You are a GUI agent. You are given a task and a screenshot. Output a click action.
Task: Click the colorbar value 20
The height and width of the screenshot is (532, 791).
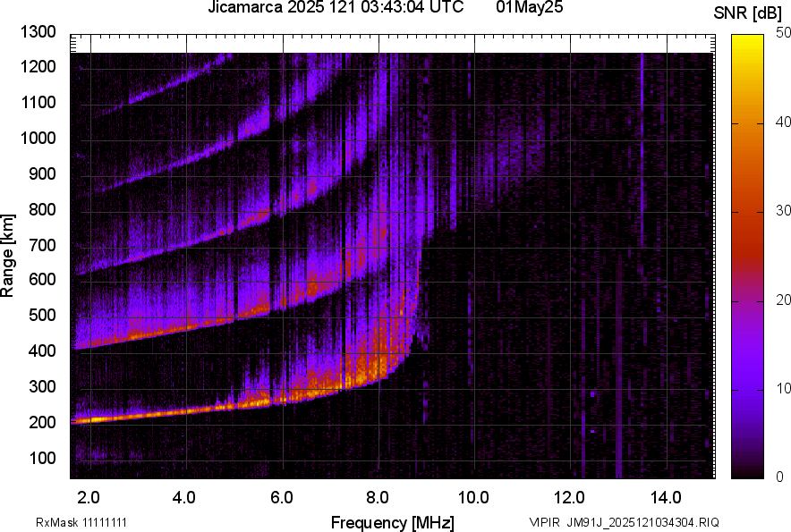[784, 300]
